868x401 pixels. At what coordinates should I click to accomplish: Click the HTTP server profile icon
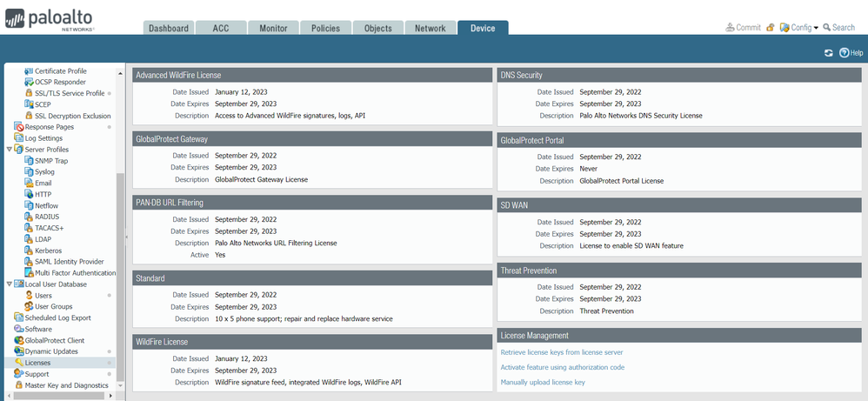(30, 194)
